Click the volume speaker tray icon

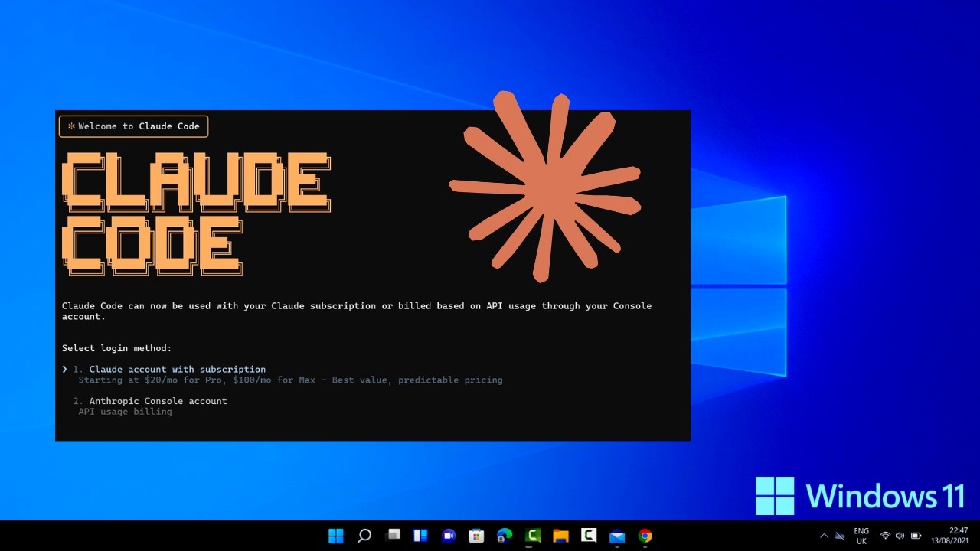(900, 536)
